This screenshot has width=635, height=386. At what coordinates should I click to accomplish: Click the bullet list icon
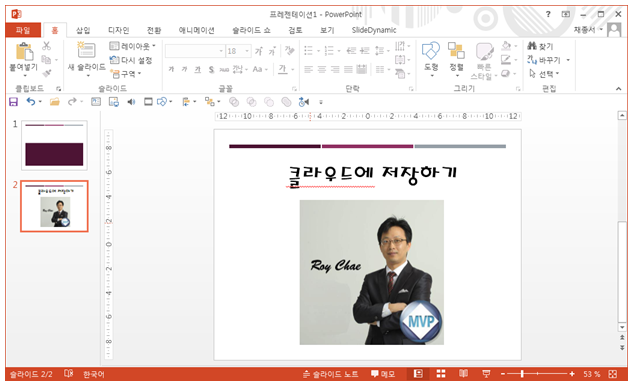[309, 51]
